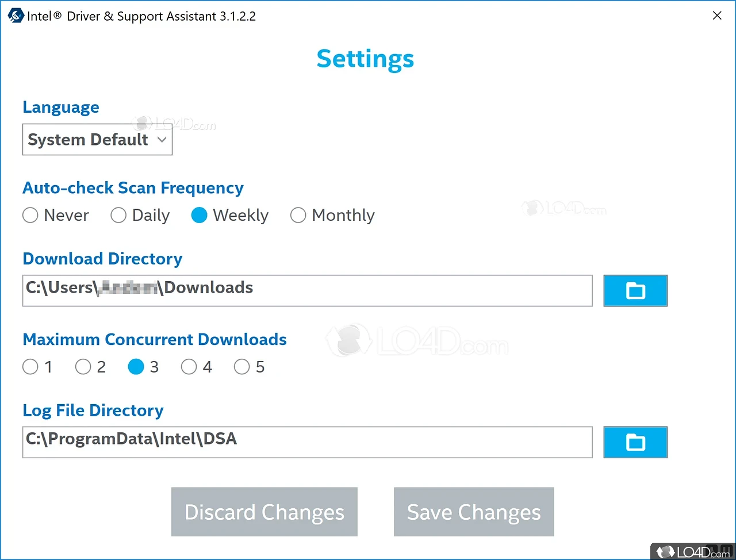Select Never scan frequency
The image size is (736, 560).
(30, 215)
